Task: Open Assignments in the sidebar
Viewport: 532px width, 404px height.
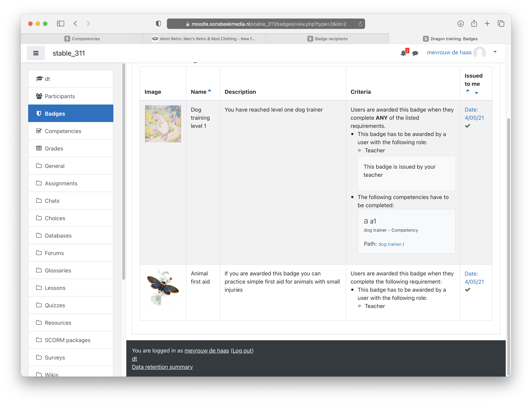Action: (71, 183)
